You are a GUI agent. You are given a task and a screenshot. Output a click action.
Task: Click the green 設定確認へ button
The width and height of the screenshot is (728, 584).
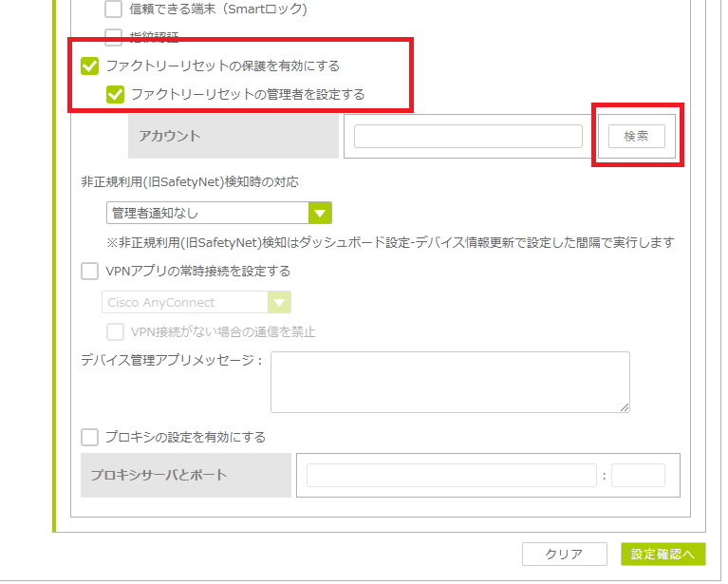pos(663,555)
